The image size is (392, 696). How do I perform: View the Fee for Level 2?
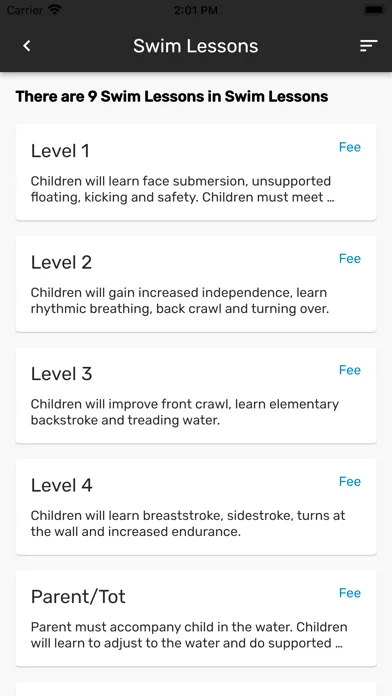[350, 259]
